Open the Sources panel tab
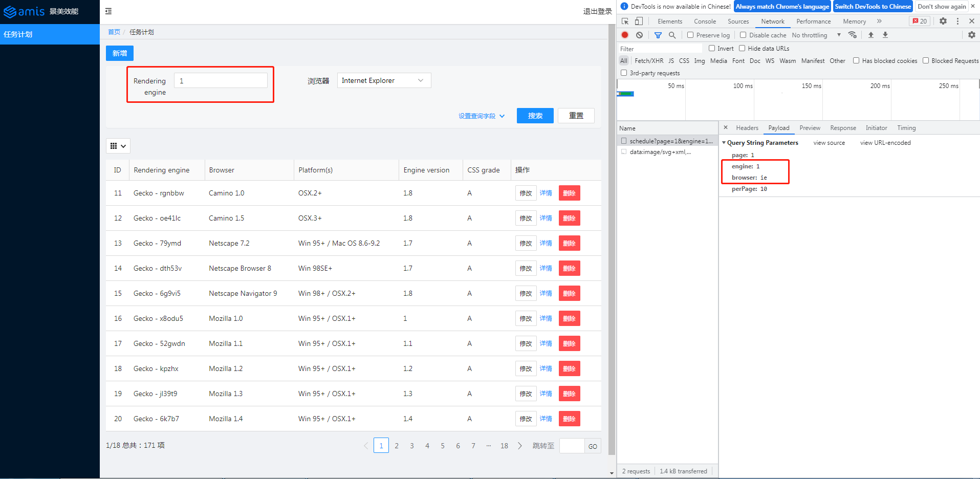The image size is (980, 479). point(738,21)
